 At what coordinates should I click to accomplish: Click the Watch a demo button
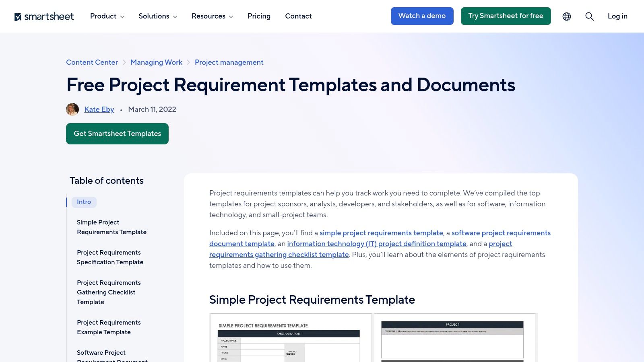tap(422, 16)
